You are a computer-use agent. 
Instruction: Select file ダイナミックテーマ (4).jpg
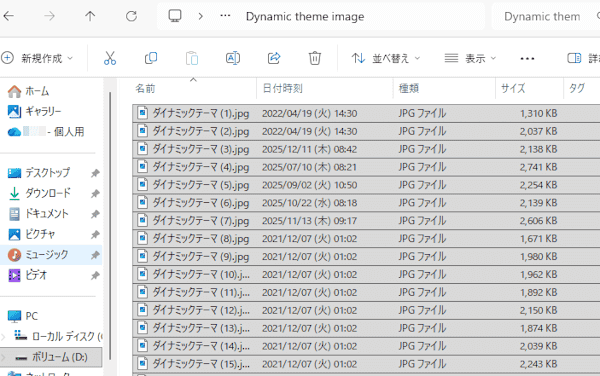click(201, 167)
